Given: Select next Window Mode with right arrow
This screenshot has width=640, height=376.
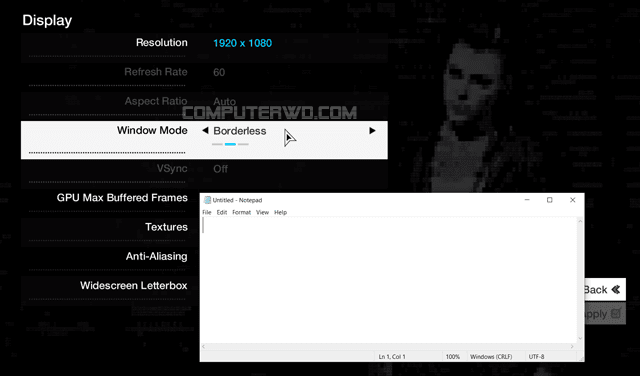Looking at the screenshot, I should point(372,131).
